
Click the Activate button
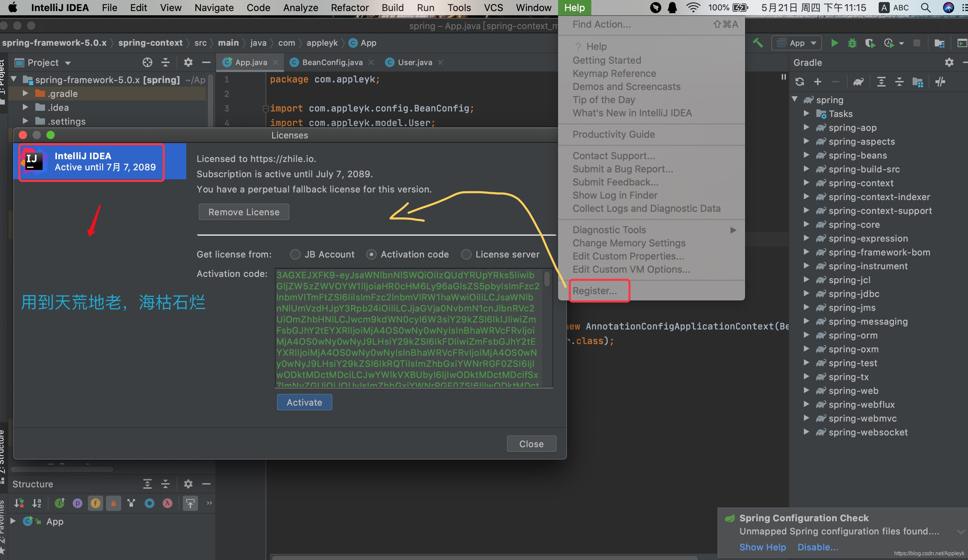click(x=304, y=402)
